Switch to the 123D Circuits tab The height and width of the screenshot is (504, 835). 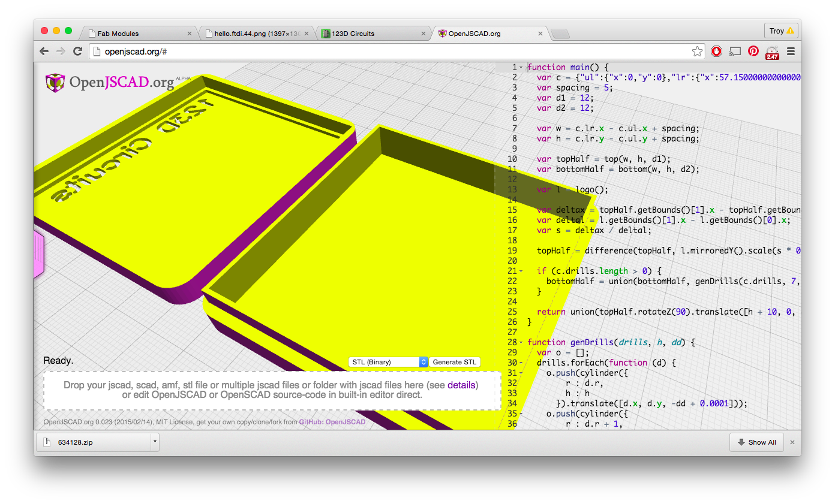coord(373,34)
